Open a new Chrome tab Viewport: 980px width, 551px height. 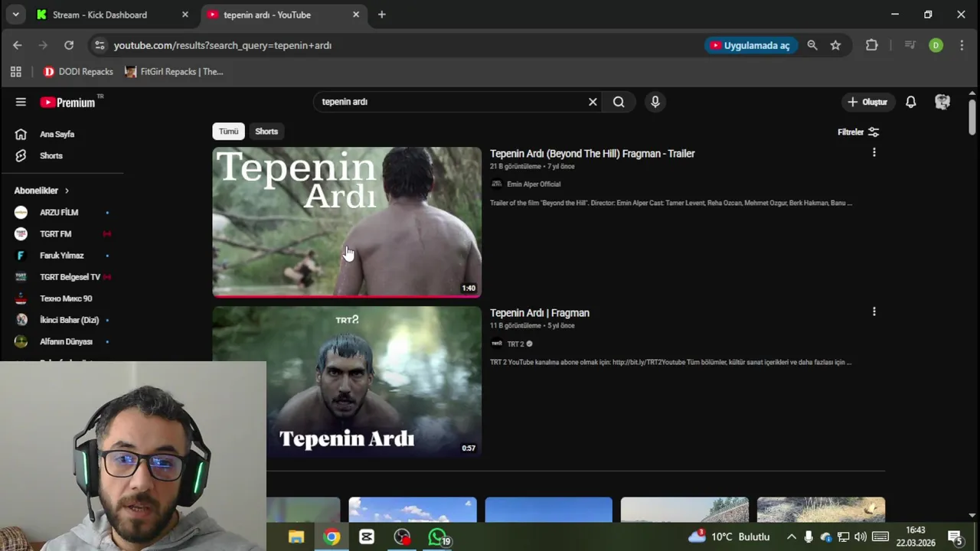[382, 15]
